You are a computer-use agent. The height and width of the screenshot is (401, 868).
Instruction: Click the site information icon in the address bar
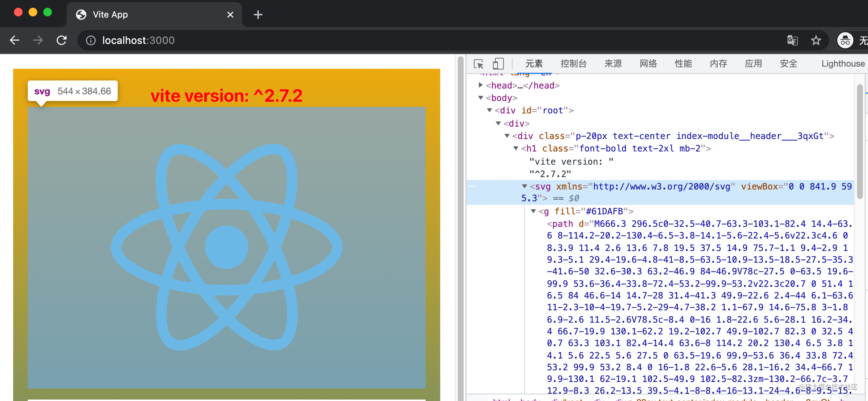tap(91, 40)
